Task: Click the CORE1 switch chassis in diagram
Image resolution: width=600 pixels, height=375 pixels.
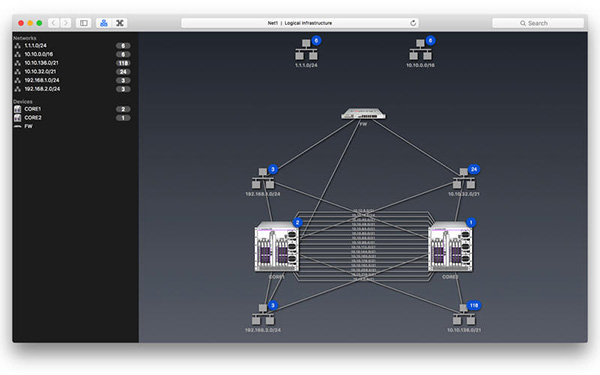Action: coord(277,247)
